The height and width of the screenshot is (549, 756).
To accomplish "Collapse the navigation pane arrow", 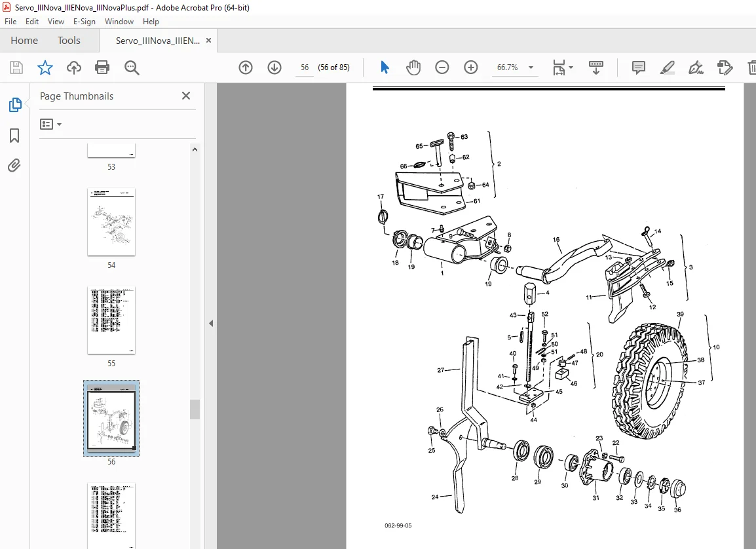I will tap(211, 324).
